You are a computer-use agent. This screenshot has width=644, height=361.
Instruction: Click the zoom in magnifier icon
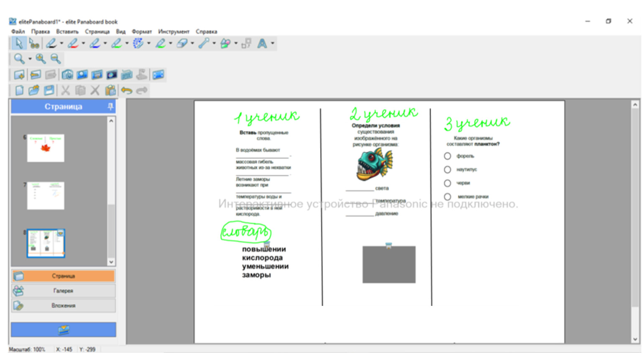tap(41, 59)
